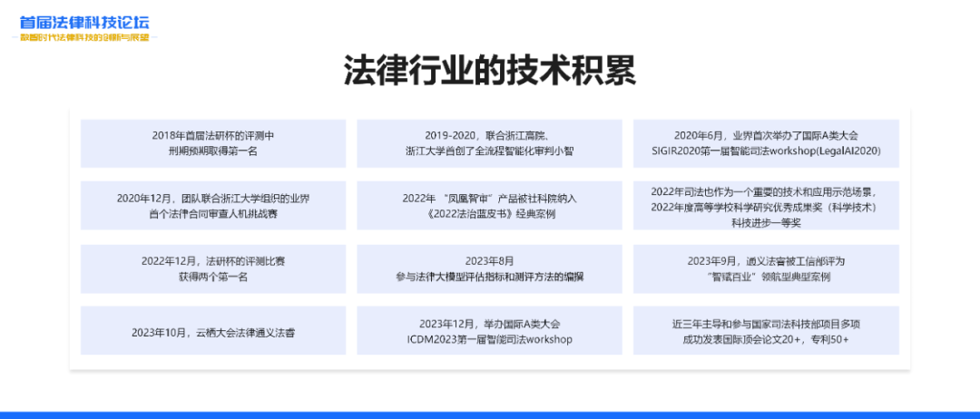Viewport: 980px width, 419px height.
Task: Select the 2019-2020 联合浙江高院 card
Action: (489, 143)
